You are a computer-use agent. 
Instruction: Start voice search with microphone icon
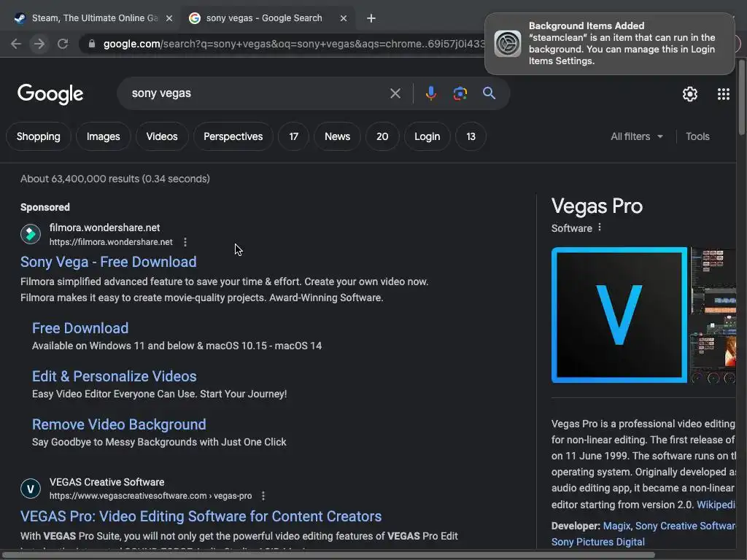click(430, 93)
